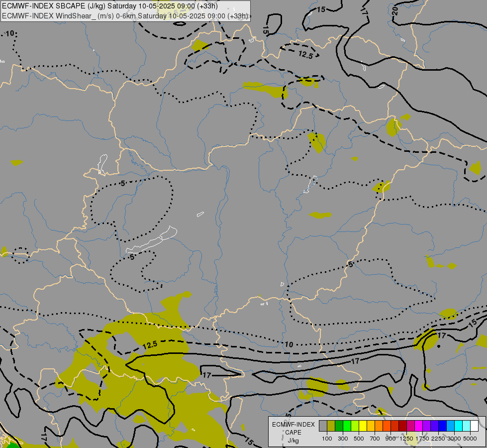Click the dotted contour label 10 at top left
The height and width of the screenshot is (448, 487).
pos(10,33)
